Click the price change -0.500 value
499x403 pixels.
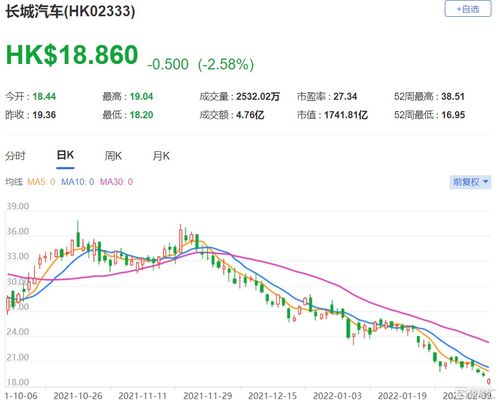pyautogui.click(x=168, y=64)
